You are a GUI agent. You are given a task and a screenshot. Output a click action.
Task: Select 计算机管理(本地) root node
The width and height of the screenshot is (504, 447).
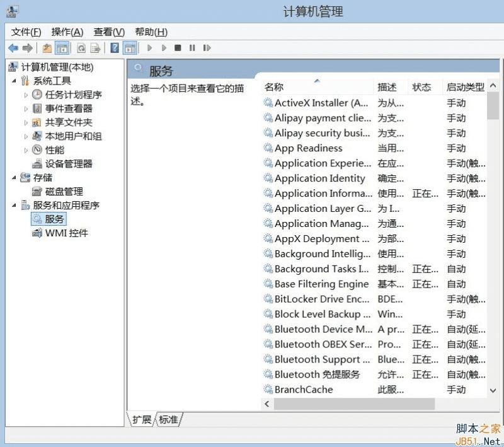point(57,67)
